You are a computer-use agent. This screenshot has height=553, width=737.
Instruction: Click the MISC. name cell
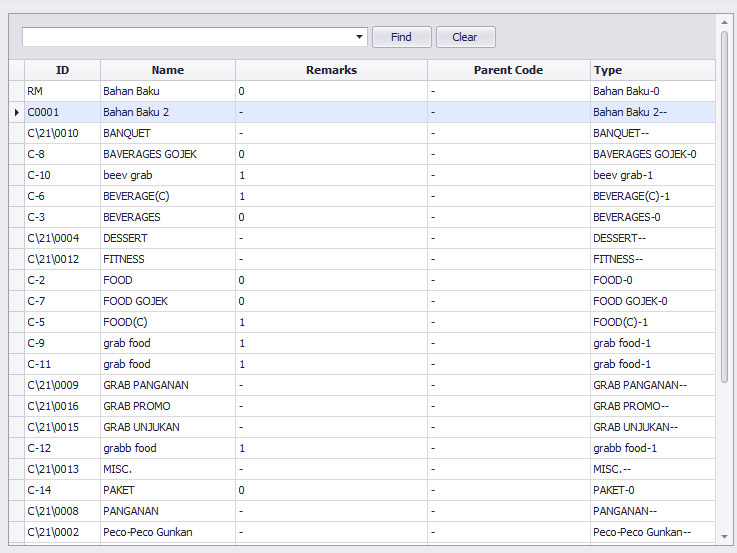point(168,469)
